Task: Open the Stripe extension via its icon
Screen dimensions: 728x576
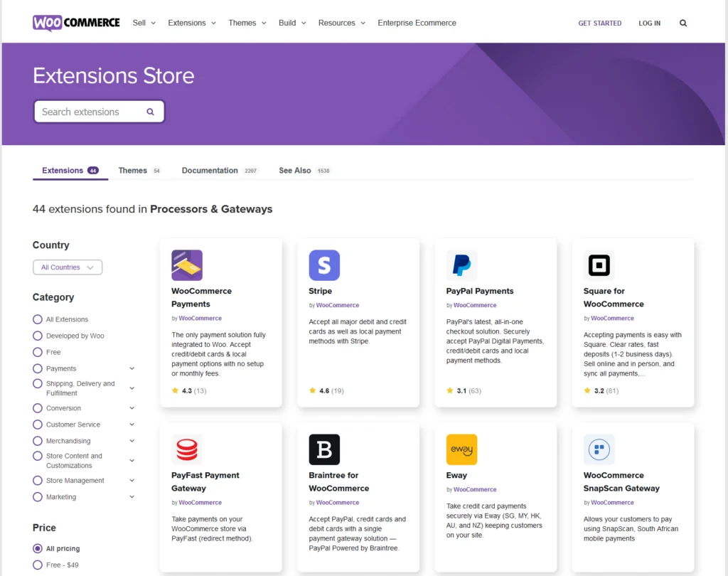Action: pos(324,265)
